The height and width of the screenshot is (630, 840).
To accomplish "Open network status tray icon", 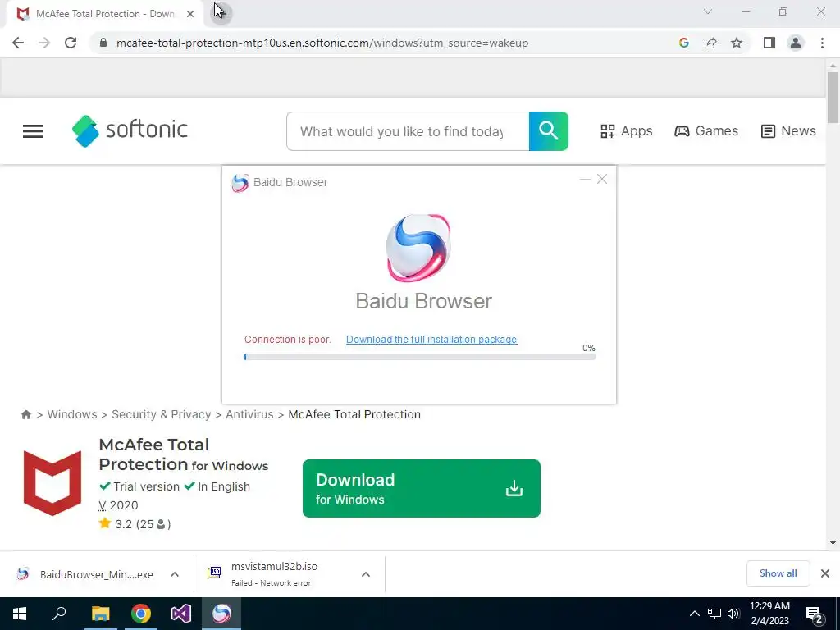I will pos(714,614).
